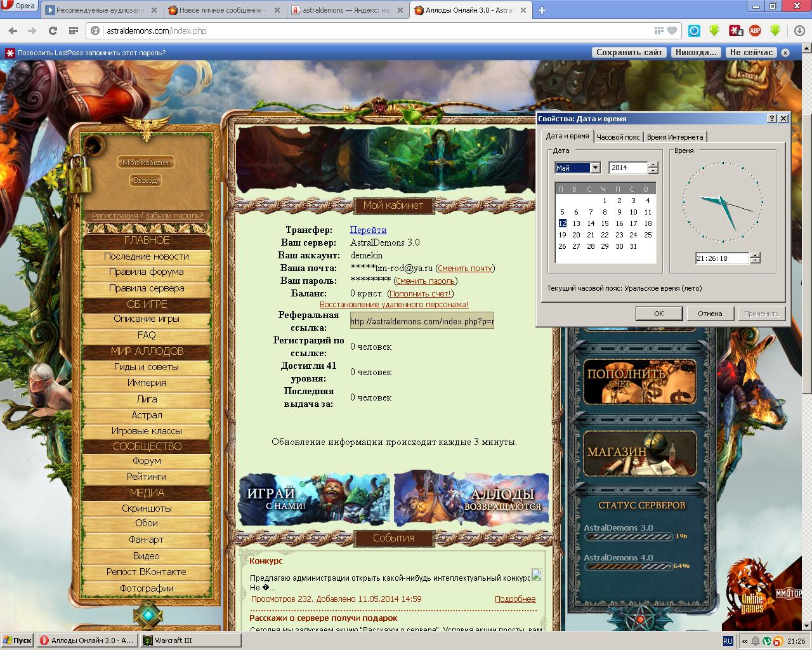
Task: Select the 'Дата и время' tab
Action: tap(567, 136)
